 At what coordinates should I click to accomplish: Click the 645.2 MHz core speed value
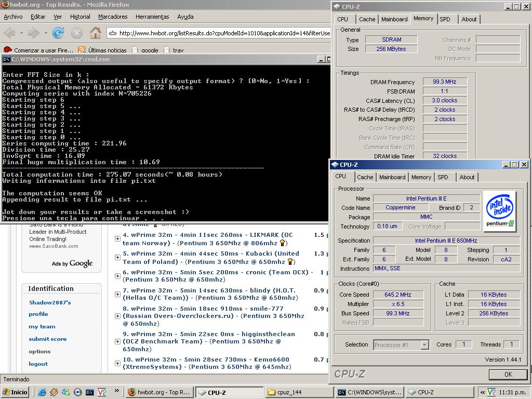pyautogui.click(x=398, y=295)
